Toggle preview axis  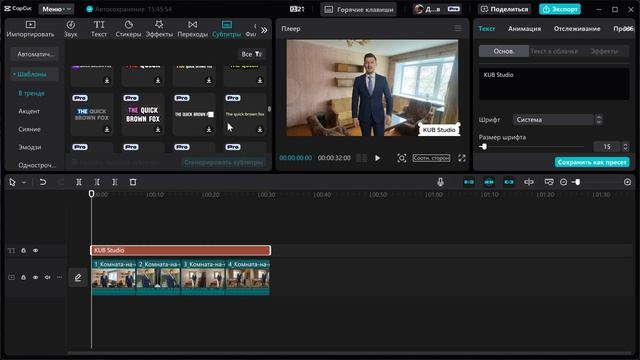click(x=529, y=182)
